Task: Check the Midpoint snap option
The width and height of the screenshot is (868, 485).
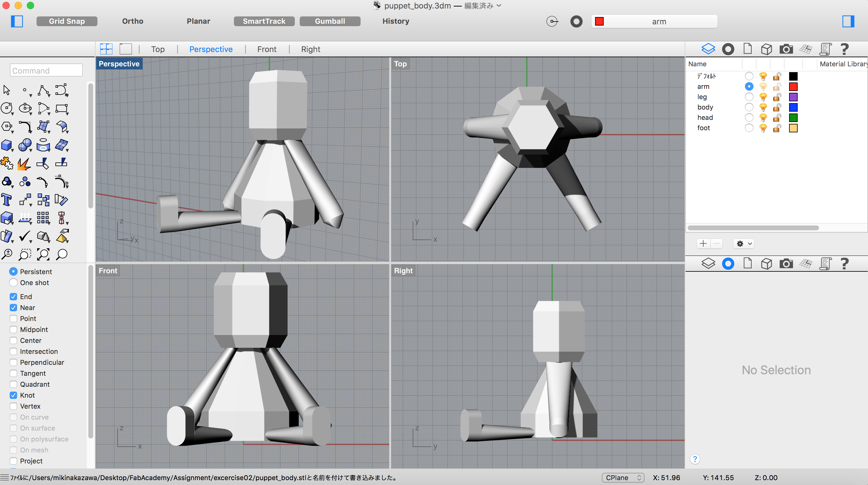Action: 13,330
